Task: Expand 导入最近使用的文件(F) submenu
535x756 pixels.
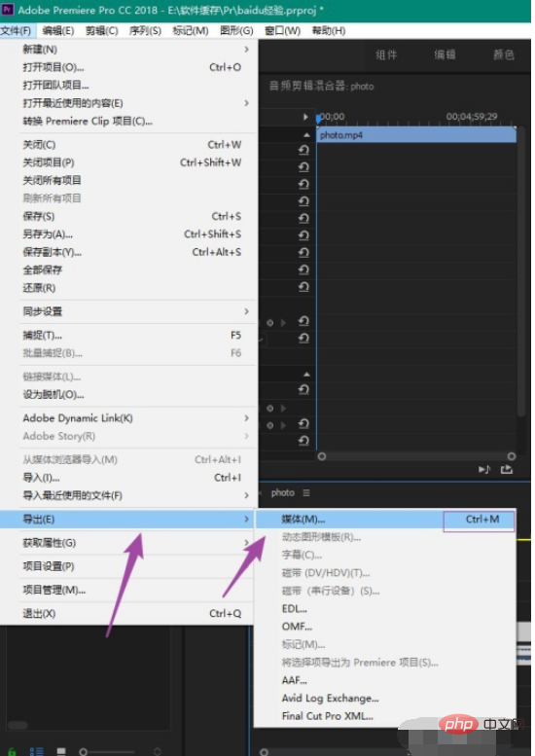Action: coord(128,495)
